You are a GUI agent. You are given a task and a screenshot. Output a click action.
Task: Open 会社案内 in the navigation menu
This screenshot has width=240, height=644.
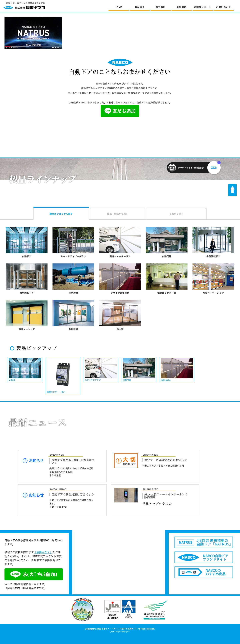coord(181,7)
